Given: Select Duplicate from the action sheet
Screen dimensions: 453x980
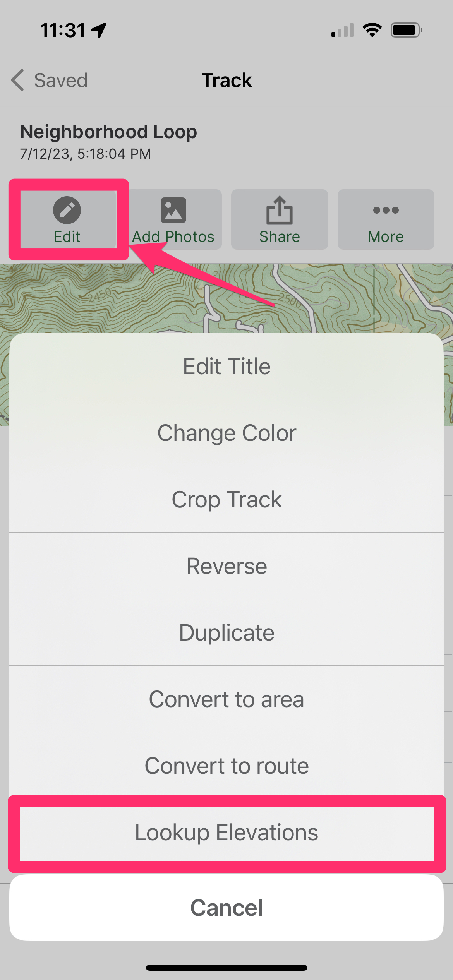Looking at the screenshot, I should pos(226,632).
